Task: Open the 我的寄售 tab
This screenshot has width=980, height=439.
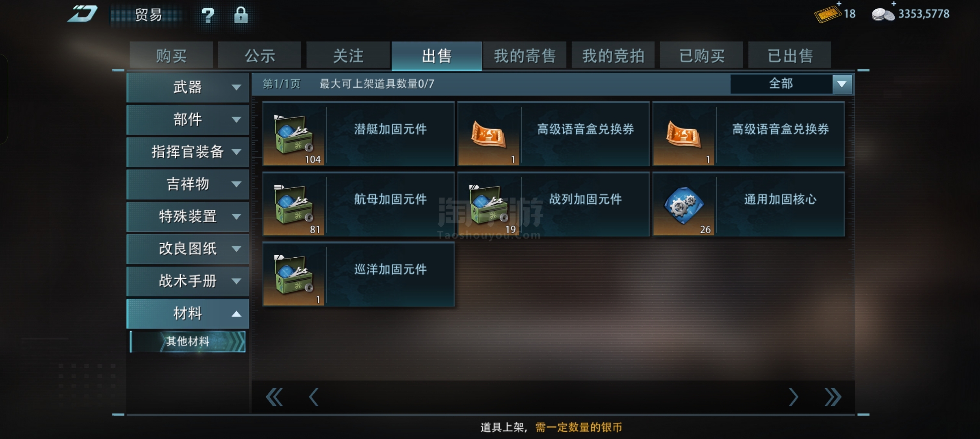Action: click(525, 55)
